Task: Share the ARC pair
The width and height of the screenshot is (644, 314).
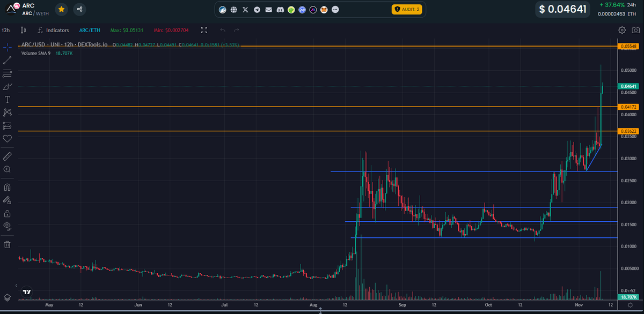Action: pyautogui.click(x=80, y=9)
